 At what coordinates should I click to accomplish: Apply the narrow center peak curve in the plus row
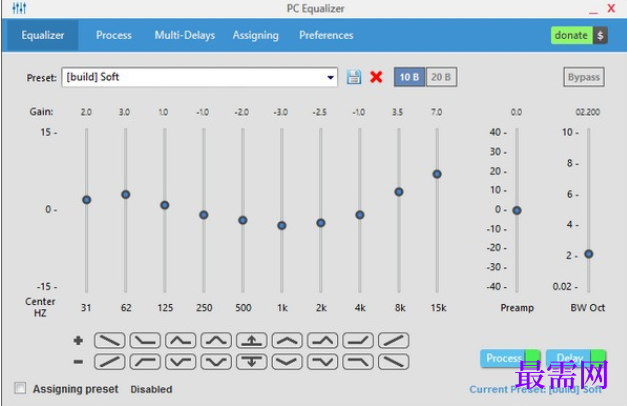216,340
